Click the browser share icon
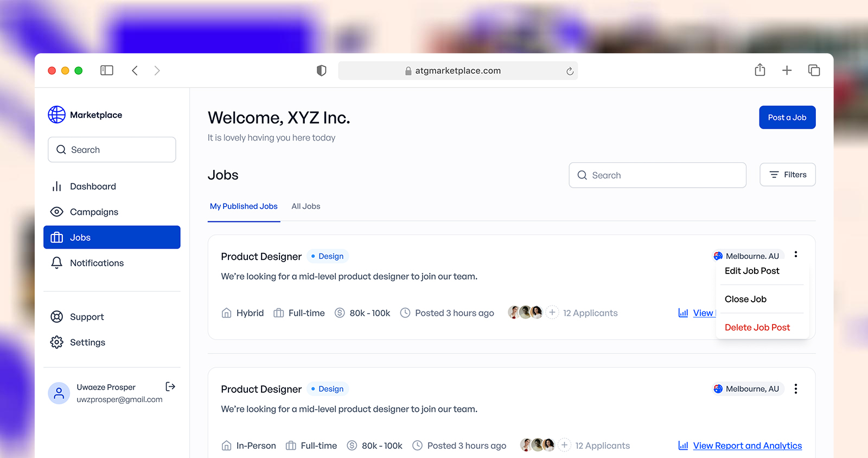The image size is (868, 458). 759,70
